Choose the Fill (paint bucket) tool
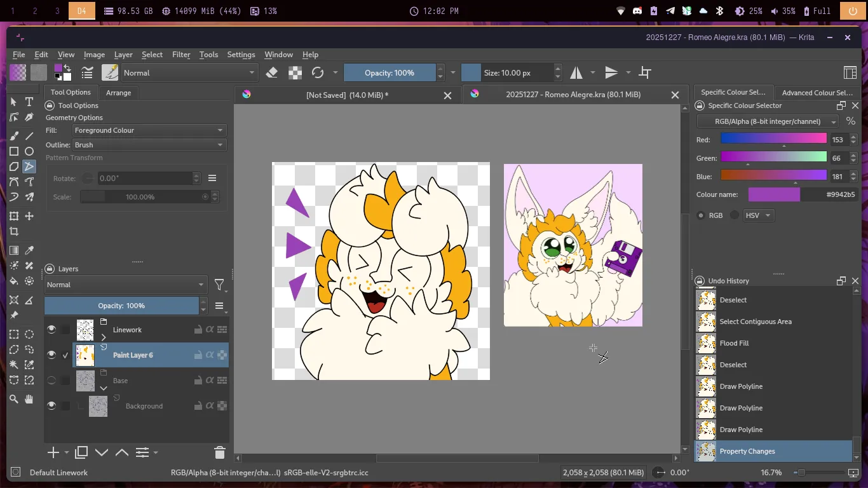Viewport: 868px width, 488px height. tap(14, 281)
